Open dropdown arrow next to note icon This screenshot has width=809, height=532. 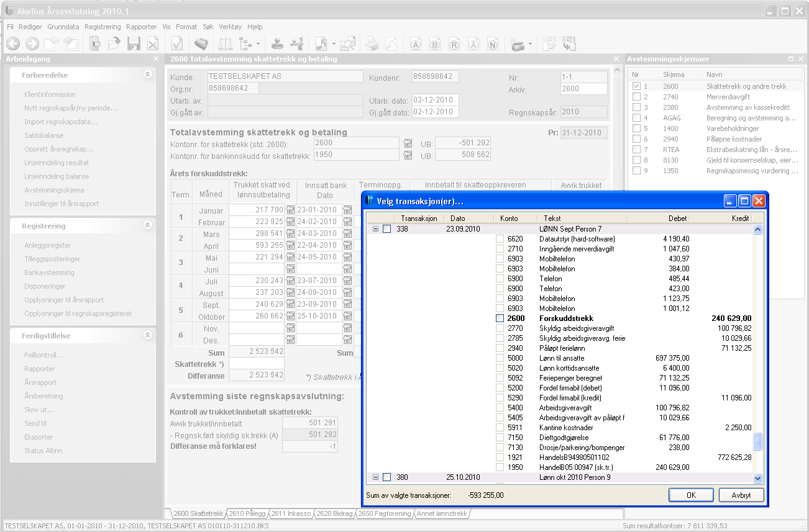tap(334, 44)
